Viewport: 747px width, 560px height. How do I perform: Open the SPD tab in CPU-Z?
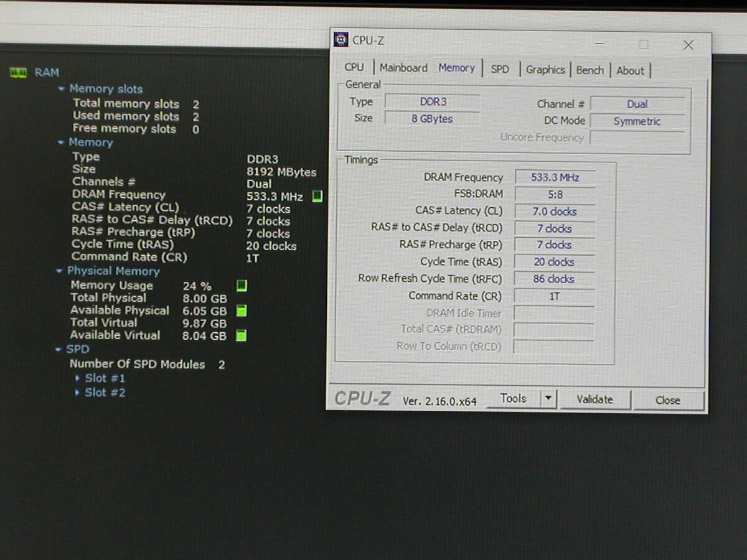click(x=500, y=69)
